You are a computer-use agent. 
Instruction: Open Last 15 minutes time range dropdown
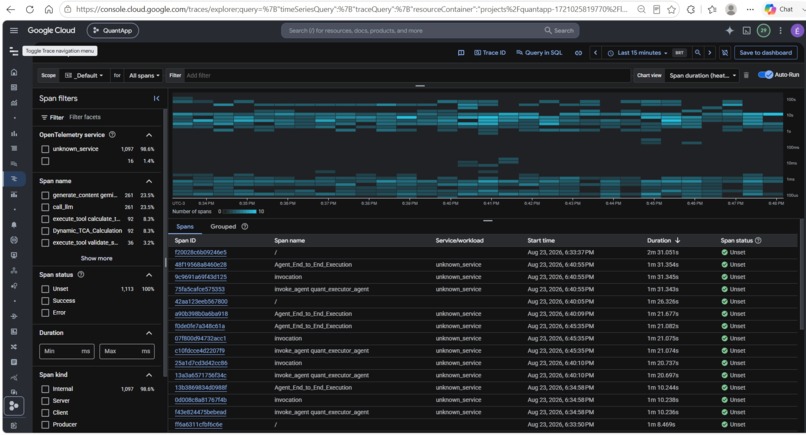coord(637,52)
